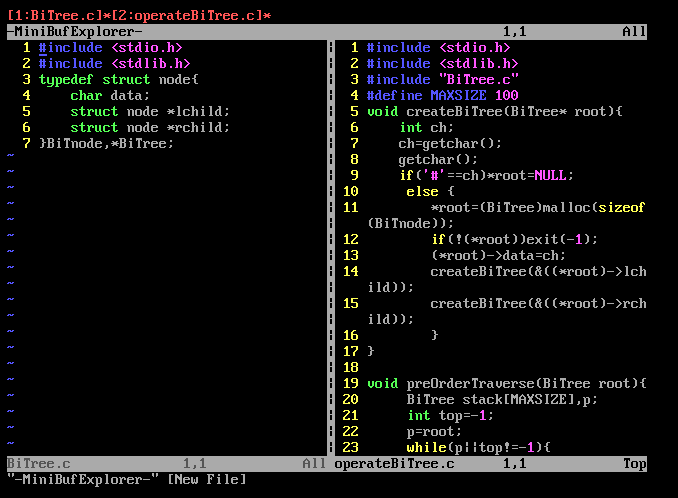Viewport: 678px width, 498px height.
Task: Click the '(*root)->data=ch;' line
Action: click(x=498, y=255)
